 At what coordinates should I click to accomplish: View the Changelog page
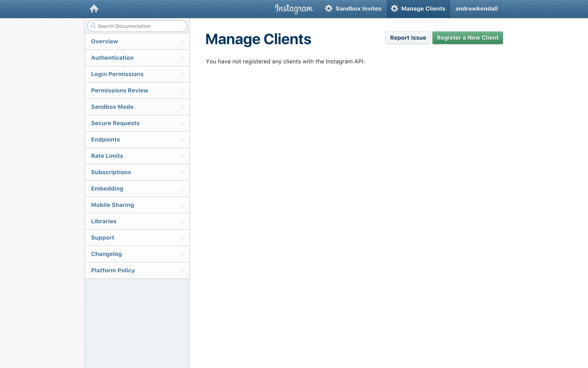coord(137,254)
